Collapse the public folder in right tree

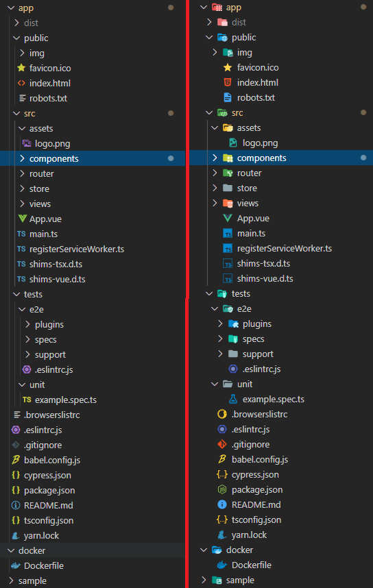coord(209,37)
